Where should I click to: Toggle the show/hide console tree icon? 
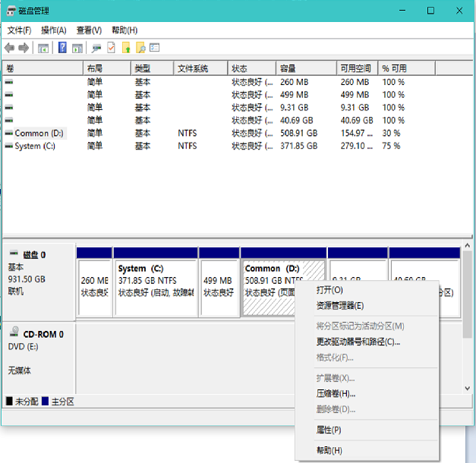pos(43,48)
